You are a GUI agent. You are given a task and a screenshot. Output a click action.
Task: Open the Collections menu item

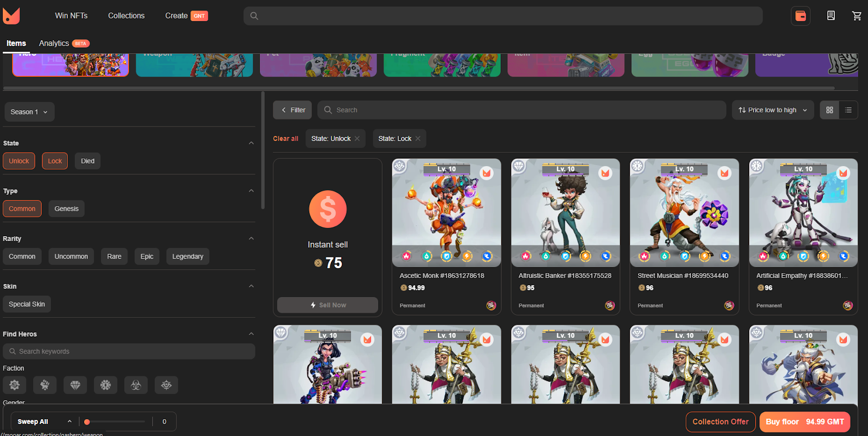[126, 16]
